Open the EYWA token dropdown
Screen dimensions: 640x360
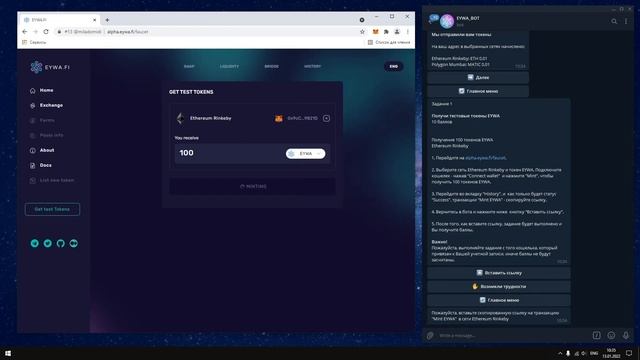click(x=305, y=153)
